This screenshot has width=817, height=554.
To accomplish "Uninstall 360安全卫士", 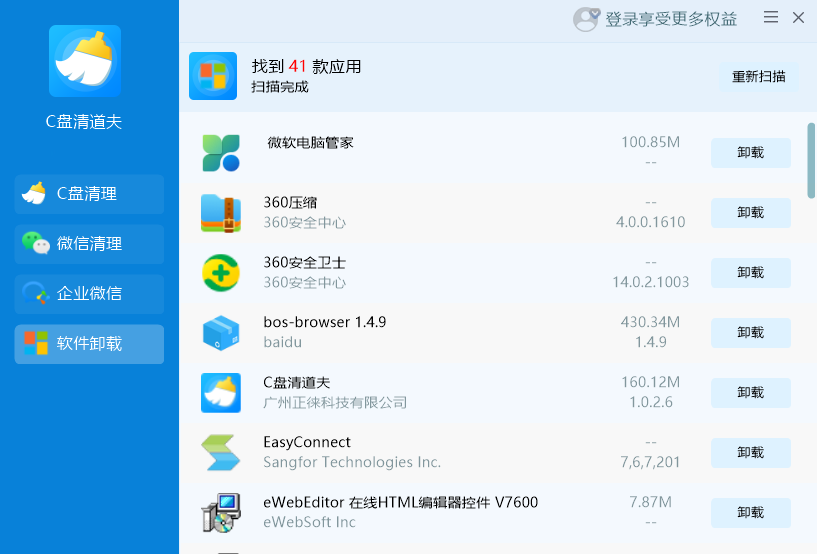I will click(x=751, y=273).
